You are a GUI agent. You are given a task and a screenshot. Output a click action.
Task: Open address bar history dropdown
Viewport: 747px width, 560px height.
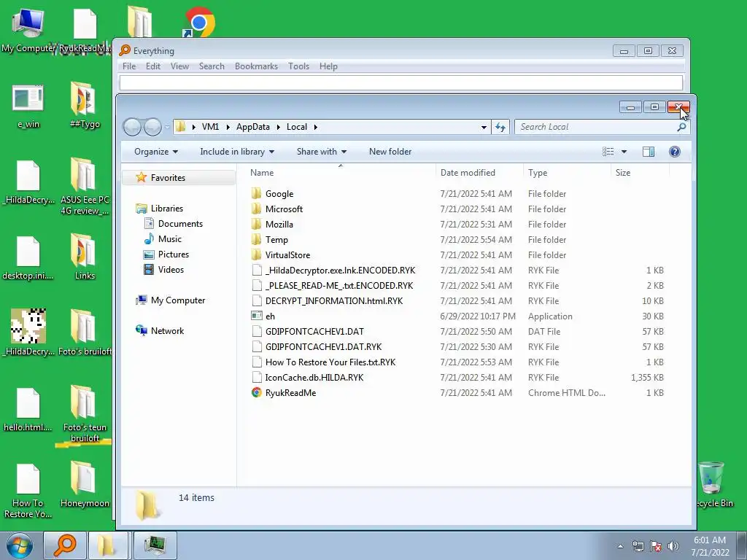click(x=484, y=127)
